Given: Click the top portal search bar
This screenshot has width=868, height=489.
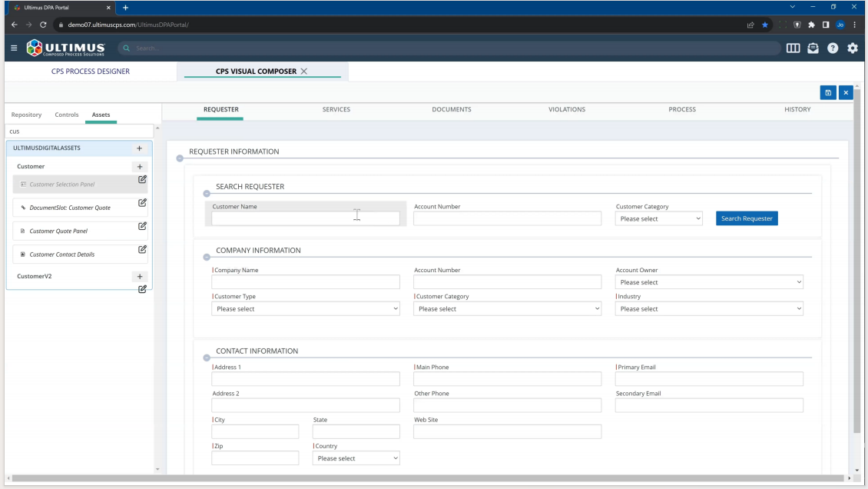Looking at the screenshot, I should tap(449, 48).
